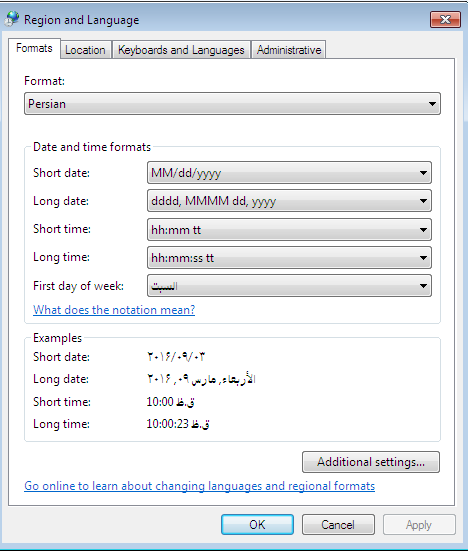Expand the Format dropdown showing Persian
This screenshot has width=468, height=551.
pos(232,104)
